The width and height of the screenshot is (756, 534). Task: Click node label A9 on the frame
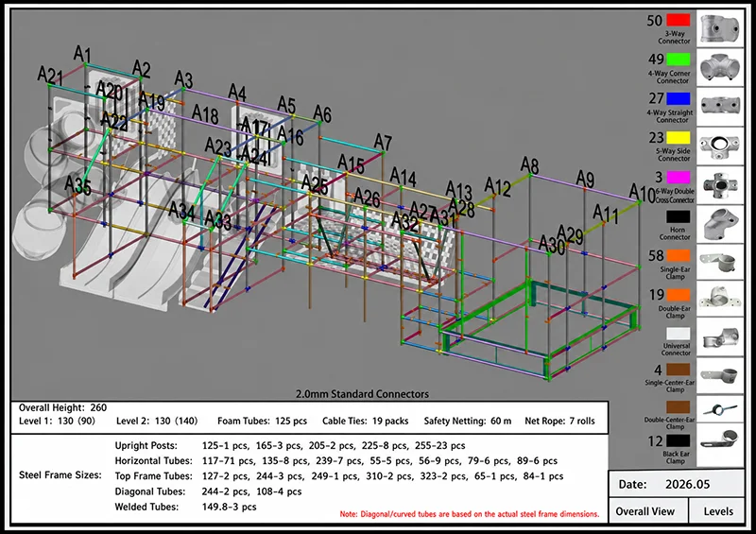point(585,180)
